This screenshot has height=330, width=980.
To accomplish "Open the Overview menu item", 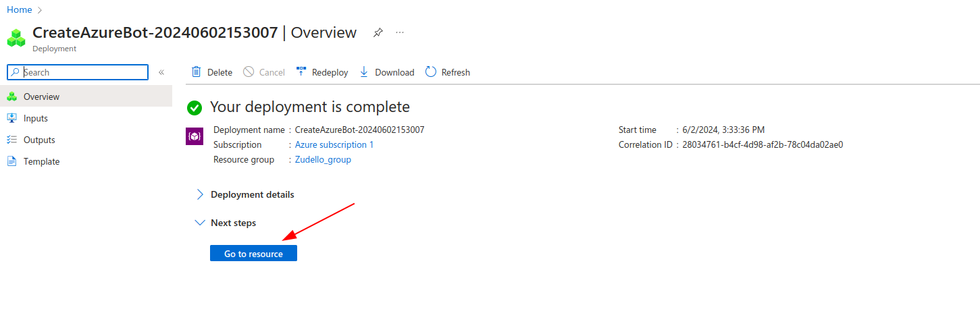I will pos(86,97).
